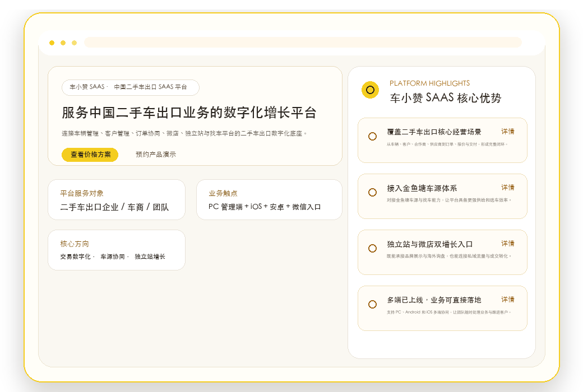Click the circle icon beside 覆盖二手车出口核心经营场景
583x392 pixels.
pos(372,137)
